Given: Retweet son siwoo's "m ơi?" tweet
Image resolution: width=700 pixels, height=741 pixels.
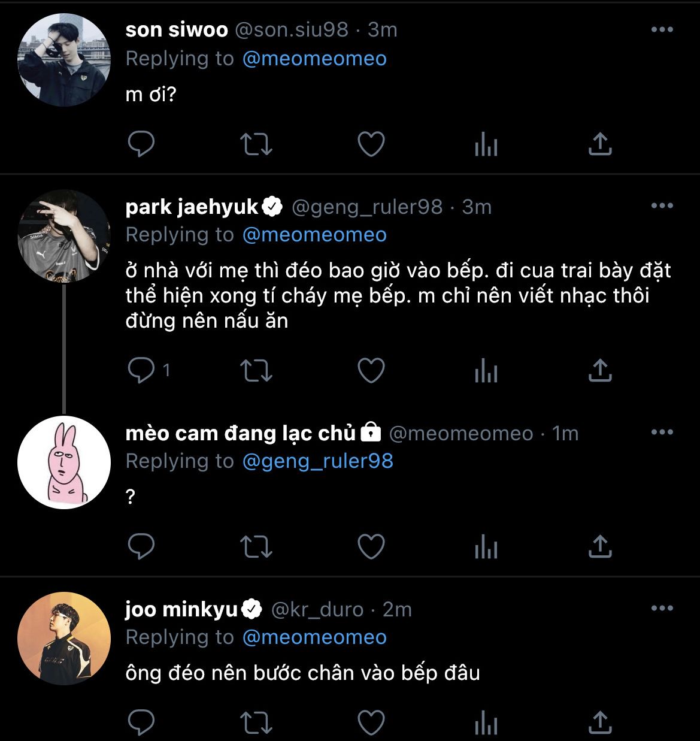Looking at the screenshot, I should click(x=256, y=144).
